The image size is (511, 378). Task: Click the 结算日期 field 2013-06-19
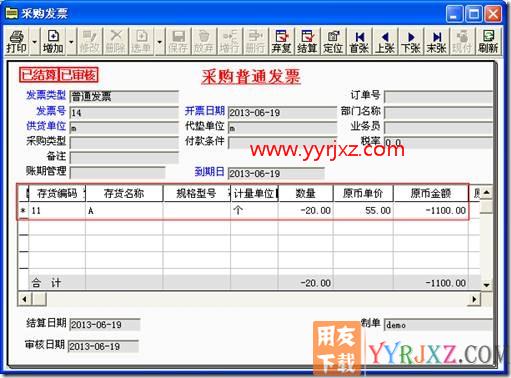(105, 324)
